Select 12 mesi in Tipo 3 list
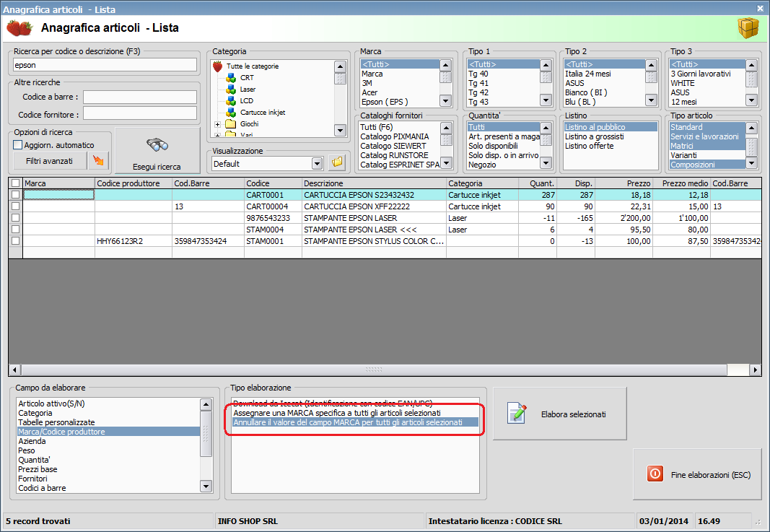This screenshot has width=770, height=532. coord(707,102)
